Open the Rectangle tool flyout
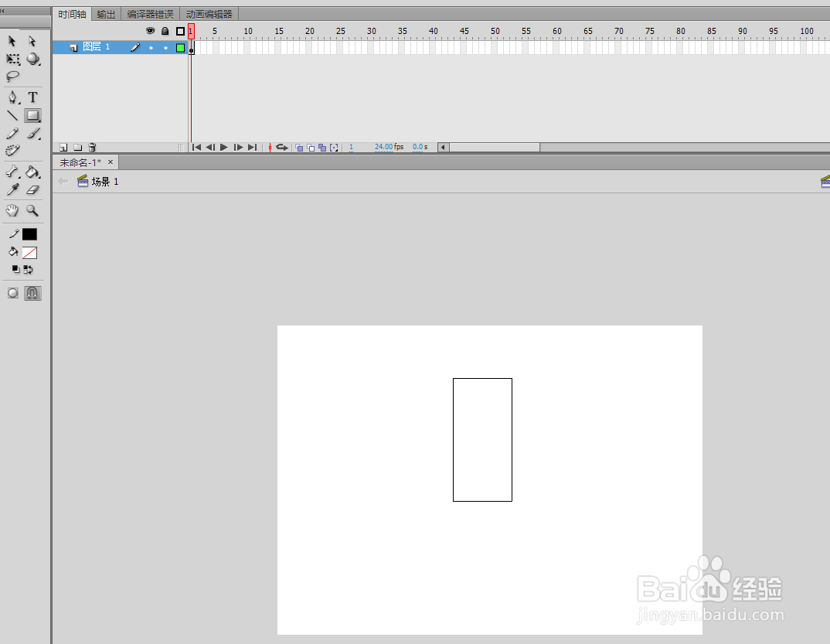 click(x=32, y=115)
